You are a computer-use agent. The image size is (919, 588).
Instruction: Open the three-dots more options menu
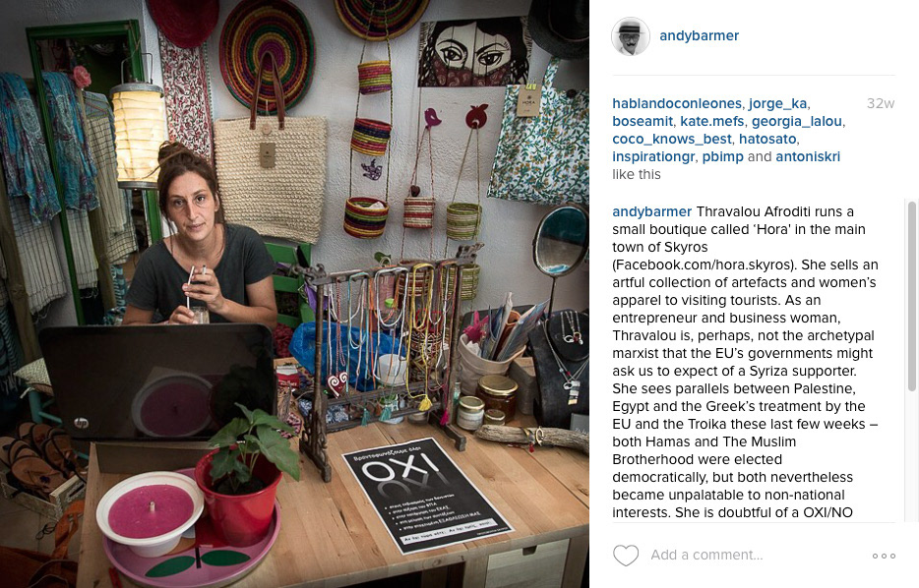point(884,556)
